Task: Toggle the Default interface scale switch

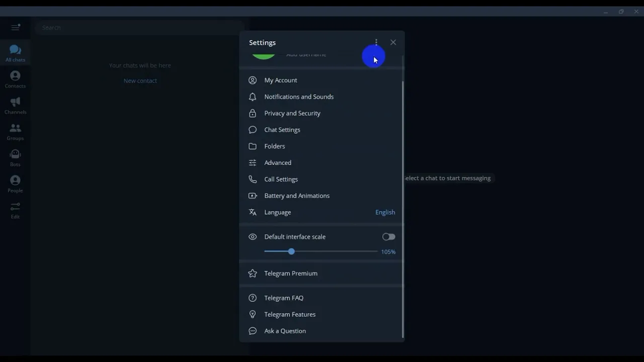Action: coord(388,237)
